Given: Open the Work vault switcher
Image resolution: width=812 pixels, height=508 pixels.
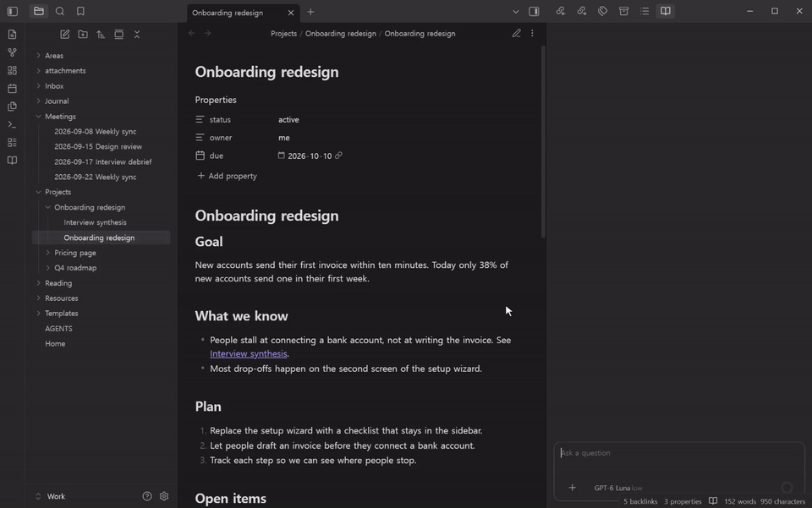Looking at the screenshot, I should click(51, 496).
